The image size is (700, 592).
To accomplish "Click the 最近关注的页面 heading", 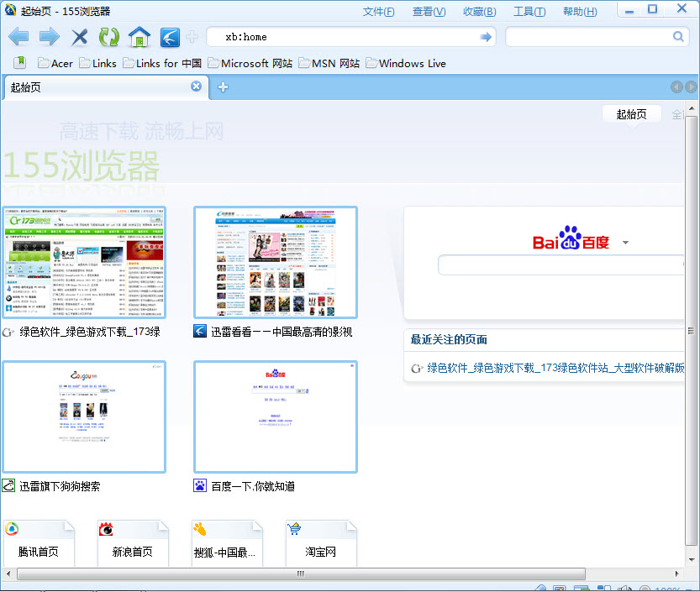I will click(x=449, y=340).
